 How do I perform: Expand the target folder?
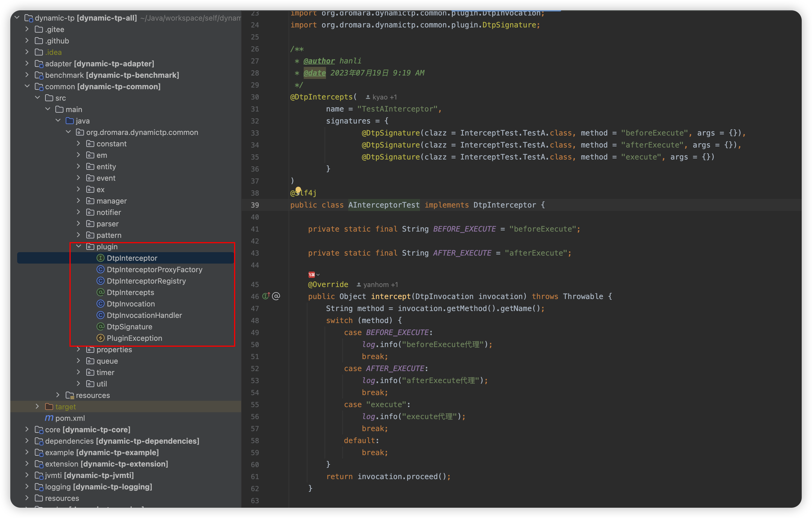tap(37, 406)
